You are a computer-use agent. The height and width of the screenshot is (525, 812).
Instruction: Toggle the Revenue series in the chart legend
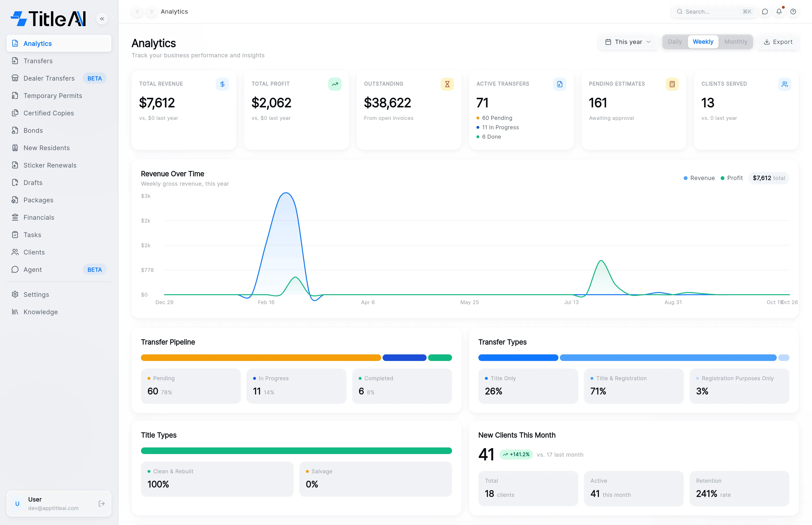click(699, 178)
